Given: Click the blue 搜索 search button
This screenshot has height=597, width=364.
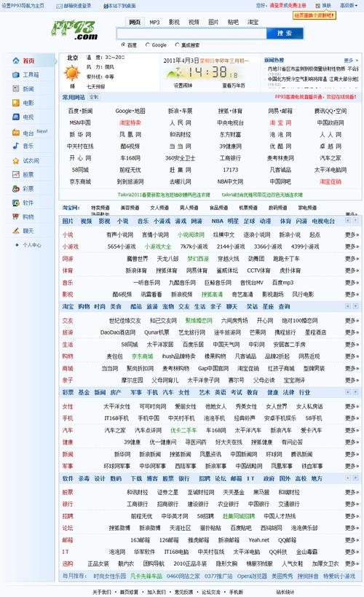Looking at the screenshot, I should [x=285, y=34].
